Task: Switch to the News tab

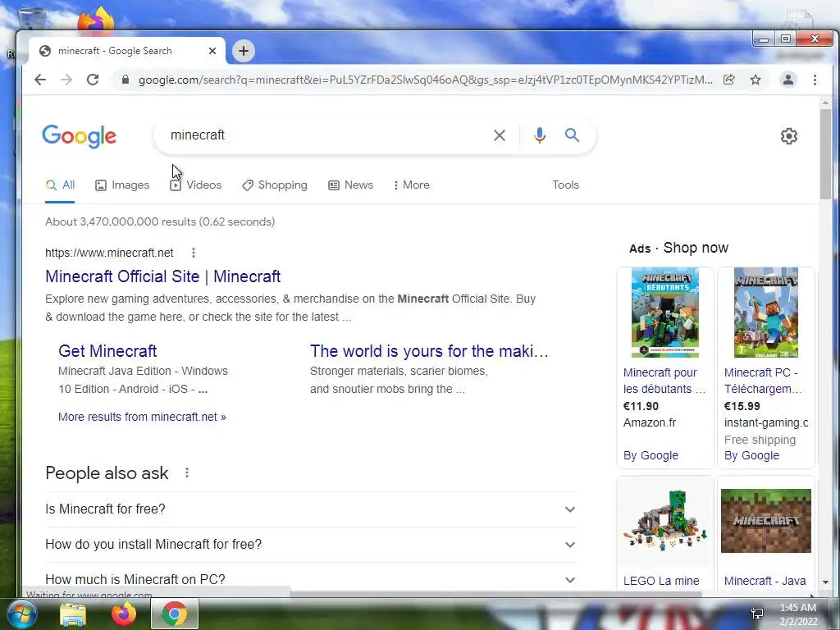Action: click(350, 185)
